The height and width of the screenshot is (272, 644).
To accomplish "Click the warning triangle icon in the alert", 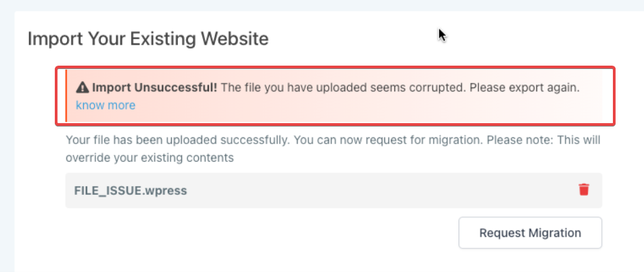I will point(83,88).
